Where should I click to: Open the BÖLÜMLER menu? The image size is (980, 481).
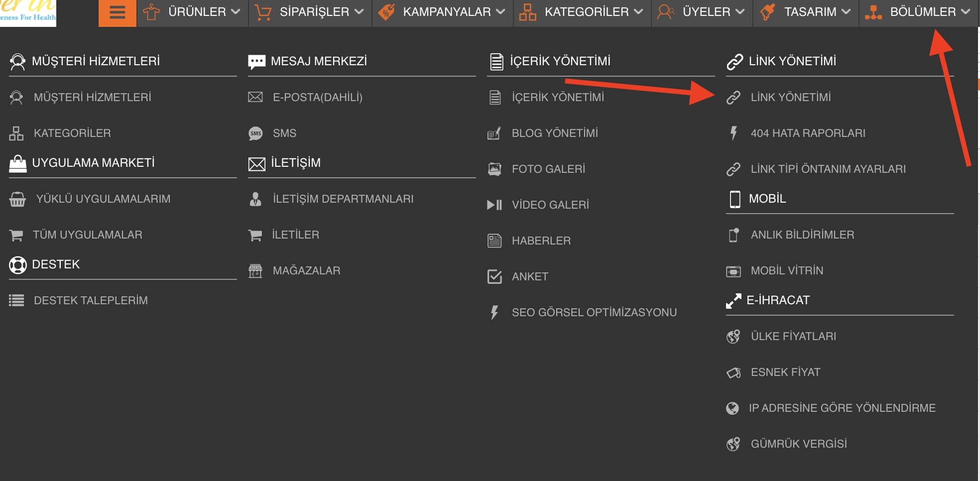click(x=923, y=11)
